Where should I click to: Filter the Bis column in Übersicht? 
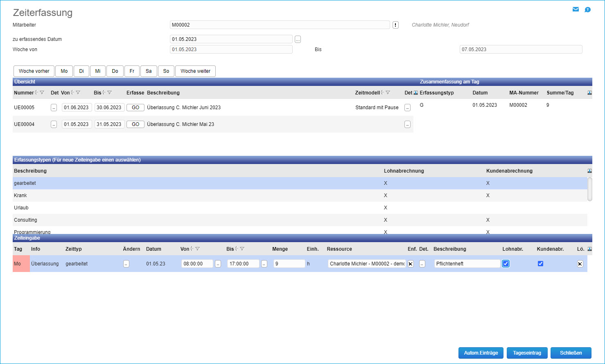pyautogui.click(x=109, y=93)
